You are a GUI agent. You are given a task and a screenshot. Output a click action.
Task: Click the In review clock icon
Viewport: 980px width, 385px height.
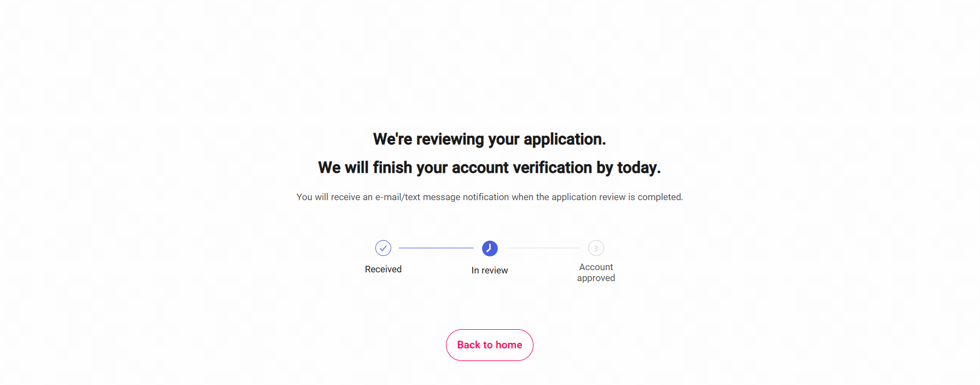(x=490, y=248)
